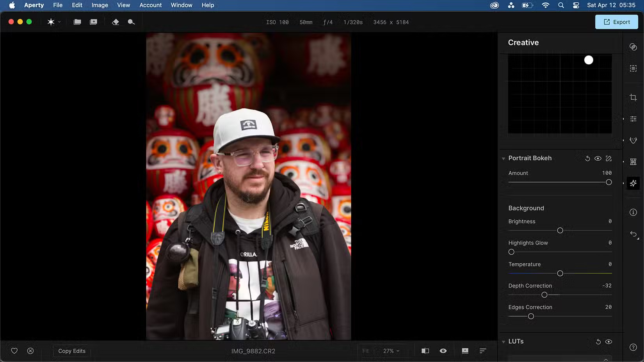Toggle the LUTs section eye icon
Screen dimensions: 644x362
click(x=609, y=341)
